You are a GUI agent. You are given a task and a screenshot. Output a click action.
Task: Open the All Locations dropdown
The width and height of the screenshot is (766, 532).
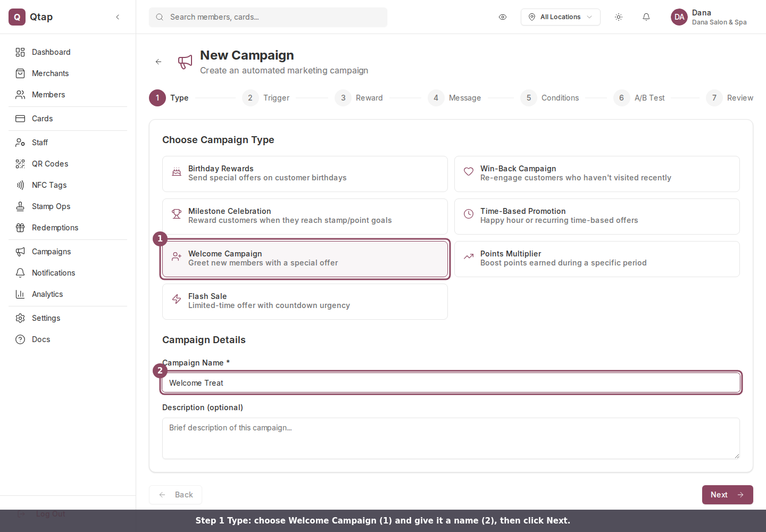(561, 17)
